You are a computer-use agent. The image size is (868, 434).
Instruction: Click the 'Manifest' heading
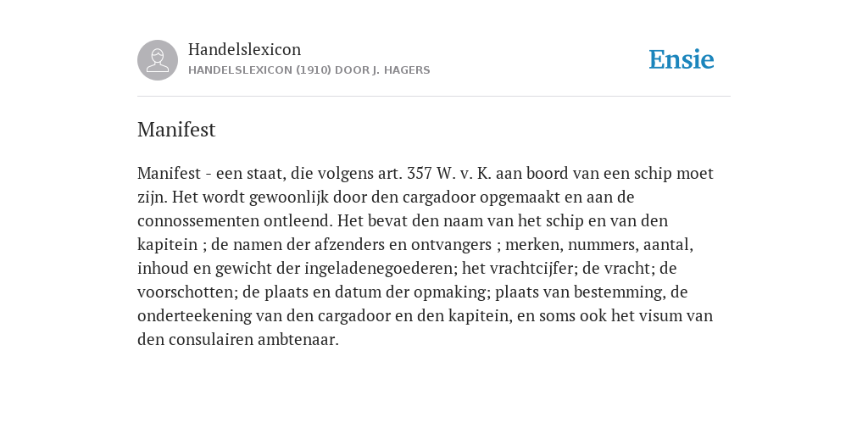176,130
